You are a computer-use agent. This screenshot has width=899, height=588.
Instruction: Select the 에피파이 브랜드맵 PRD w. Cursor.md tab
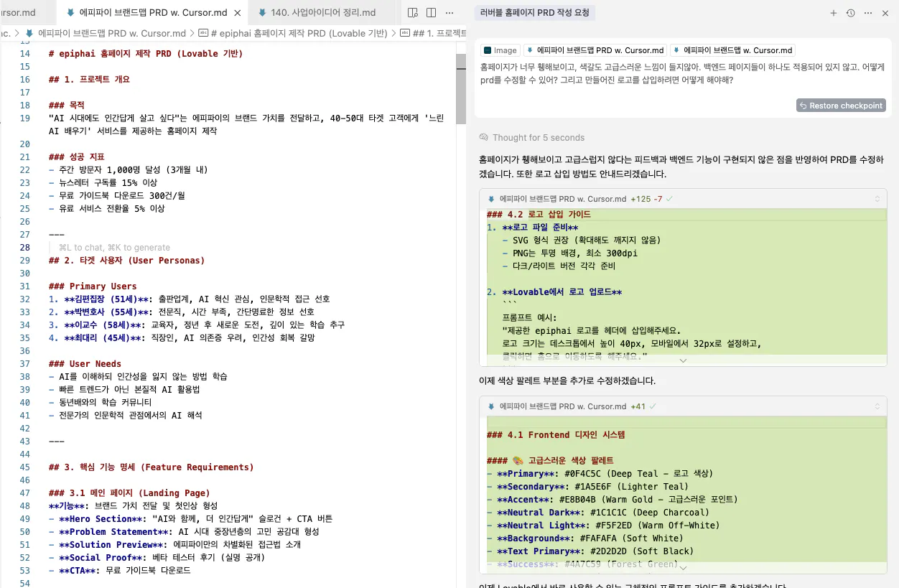pyautogui.click(x=152, y=13)
